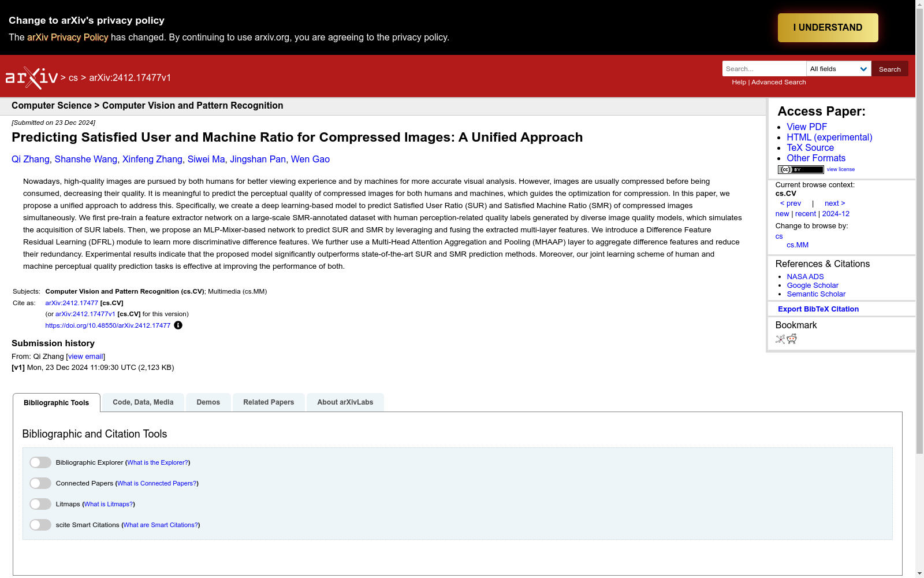Image resolution: width=924 pixels, height=578 pixels.
Task: Open author Jingshan Pan link
Action: [258, 160]
